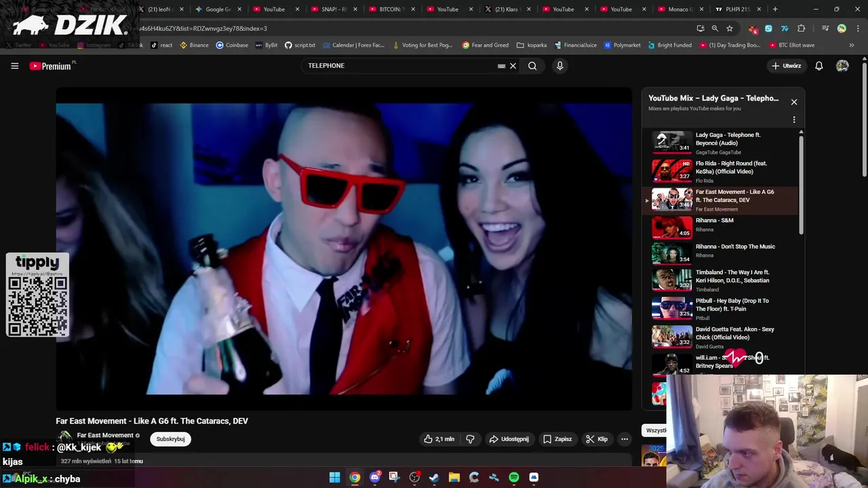The image size is (868, 488).
Task: Open the Coinbase bookmark
Action: click(x=232, y=45)
